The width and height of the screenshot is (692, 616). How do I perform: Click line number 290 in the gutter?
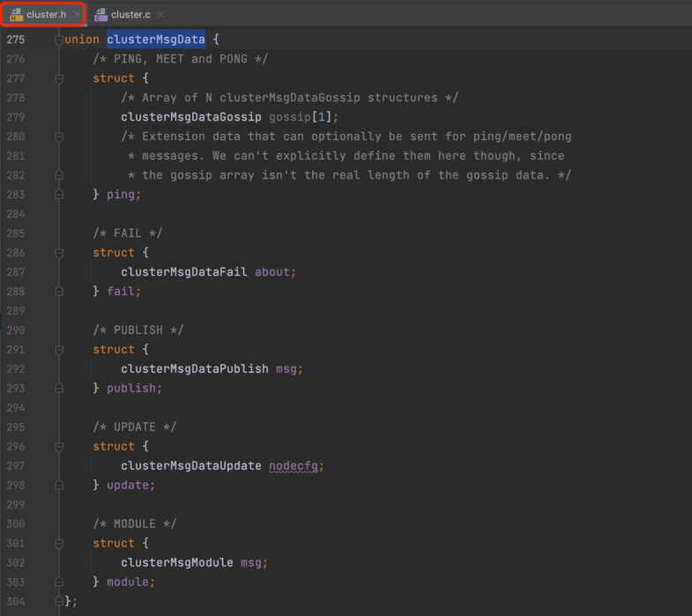16,330
